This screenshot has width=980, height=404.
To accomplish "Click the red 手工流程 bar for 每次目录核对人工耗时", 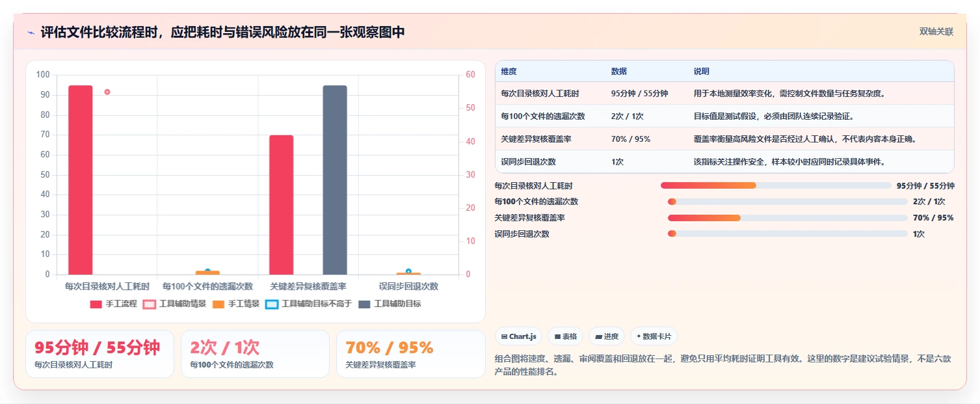I will point(81,180).
